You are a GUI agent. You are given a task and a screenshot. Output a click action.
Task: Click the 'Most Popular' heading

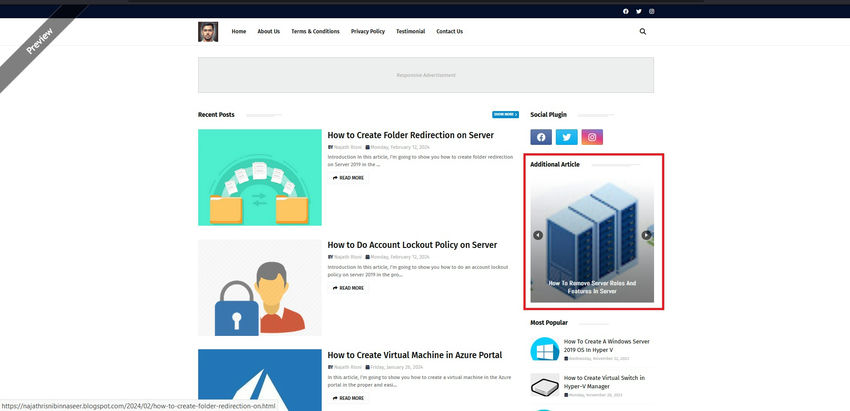[549, 323]
